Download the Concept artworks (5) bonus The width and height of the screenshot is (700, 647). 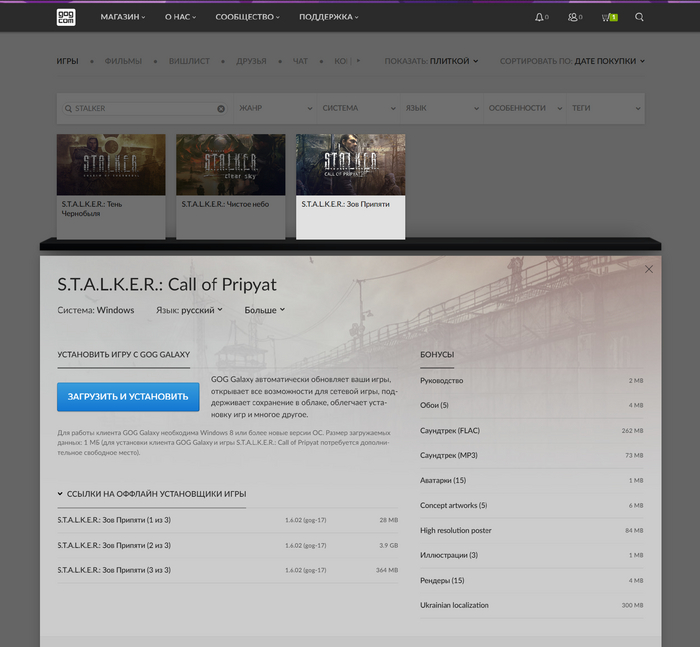[532, 505]
